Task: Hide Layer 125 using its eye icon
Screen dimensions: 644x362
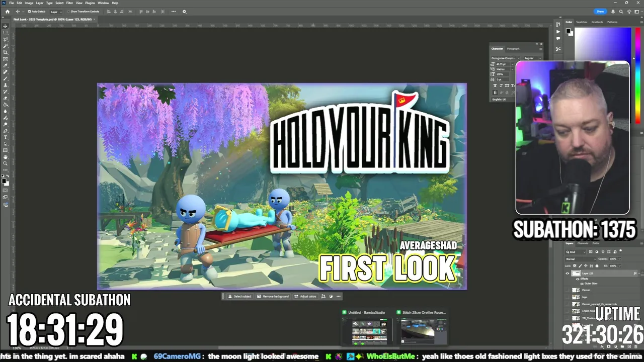Action: click(x=568, y=274)
